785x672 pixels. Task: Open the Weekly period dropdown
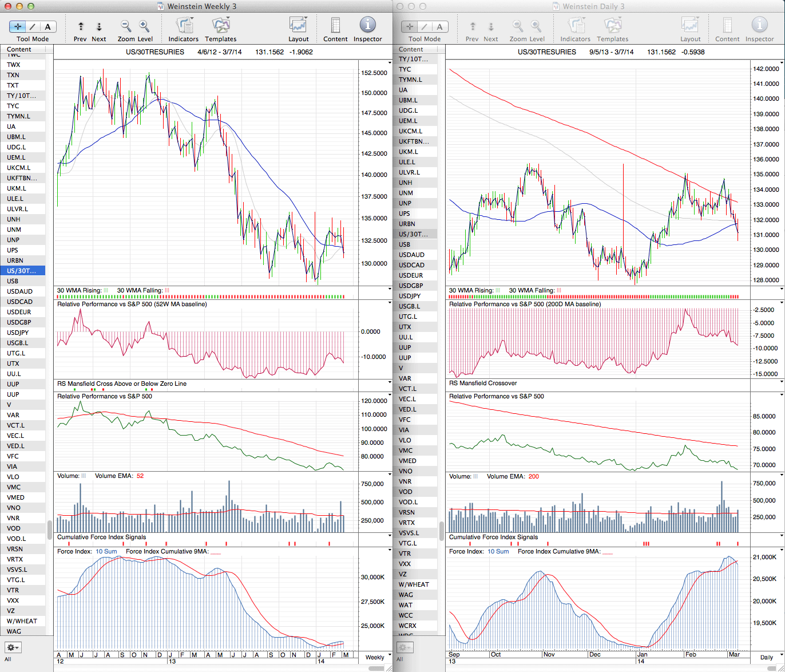pos(375,657)
